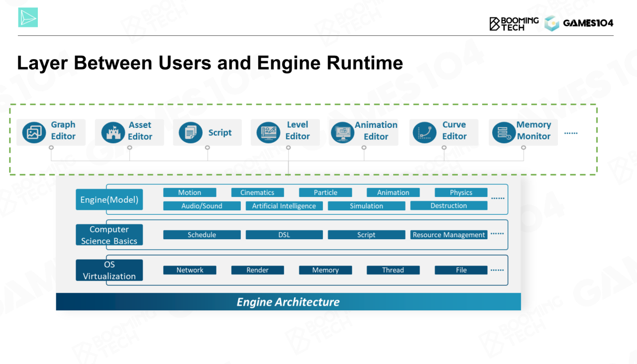Click the Graph Editor picture icon
The height and width of the screenshot is (364, 637).
point(34,132)
